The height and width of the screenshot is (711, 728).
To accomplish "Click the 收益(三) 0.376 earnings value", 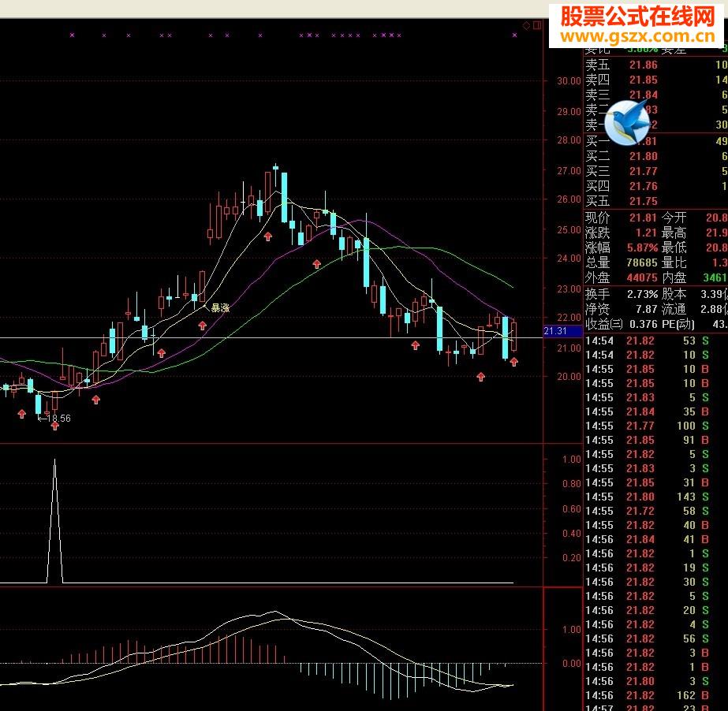I will [x=644, y=324].
